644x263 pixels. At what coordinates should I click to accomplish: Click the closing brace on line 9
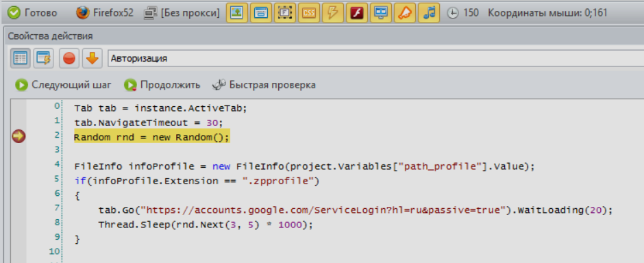[x=77, y=240]
